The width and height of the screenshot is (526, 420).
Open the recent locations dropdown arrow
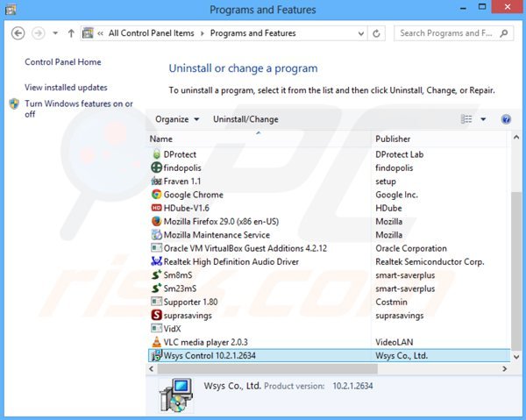tap(55, 33)
